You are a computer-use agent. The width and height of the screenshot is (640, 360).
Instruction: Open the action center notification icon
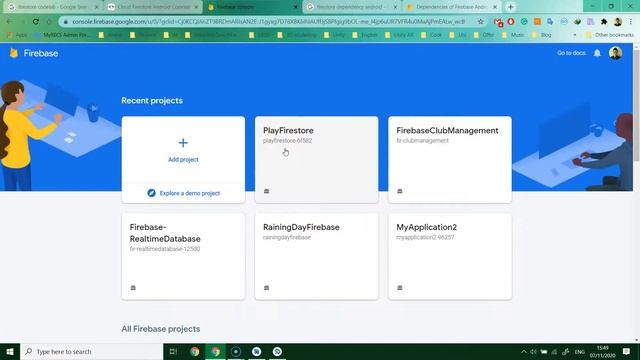click(627, 351)
